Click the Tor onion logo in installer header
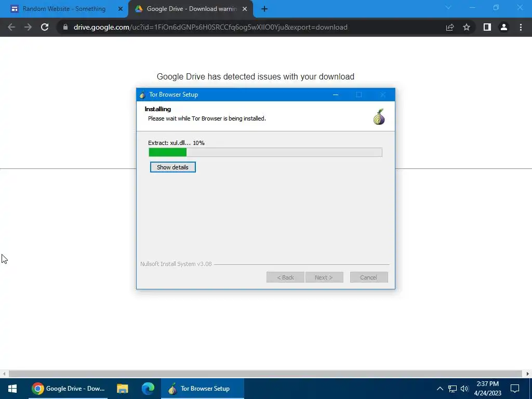 [379, 117]
